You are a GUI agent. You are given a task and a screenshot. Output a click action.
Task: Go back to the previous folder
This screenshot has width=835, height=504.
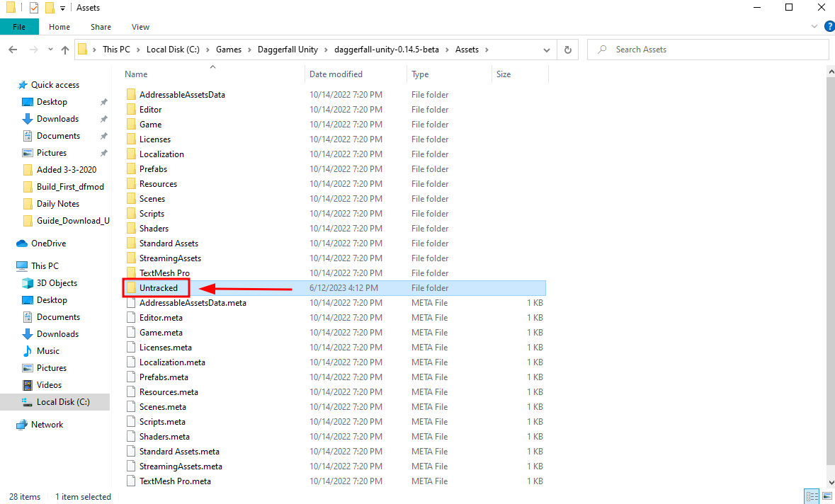coord(13,50)
